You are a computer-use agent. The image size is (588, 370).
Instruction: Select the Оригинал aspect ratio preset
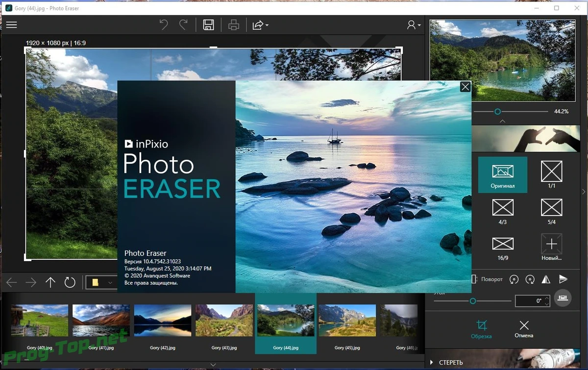click(503, 174)
